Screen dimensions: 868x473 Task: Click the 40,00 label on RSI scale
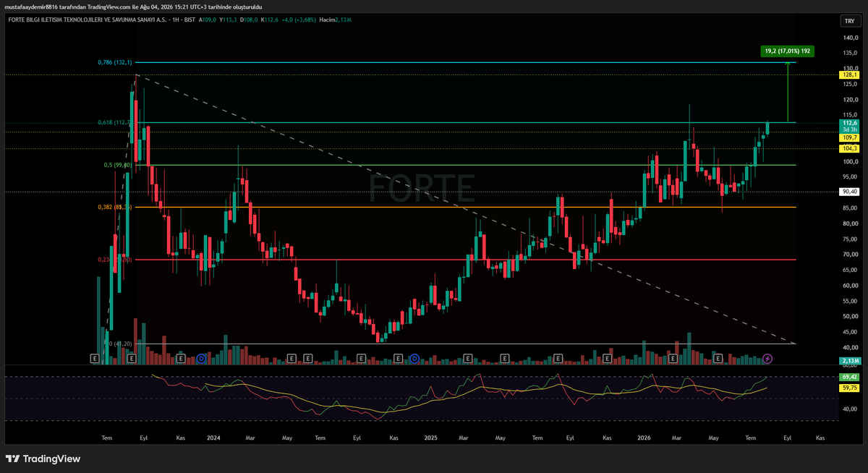tap(849, 409)
